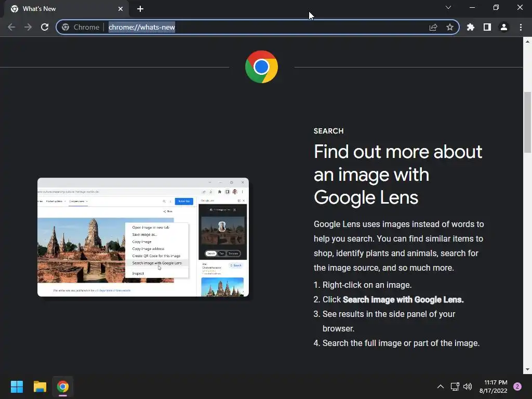Open the network status tray icon
Screen dimensions: 532x399
(455, 387)
